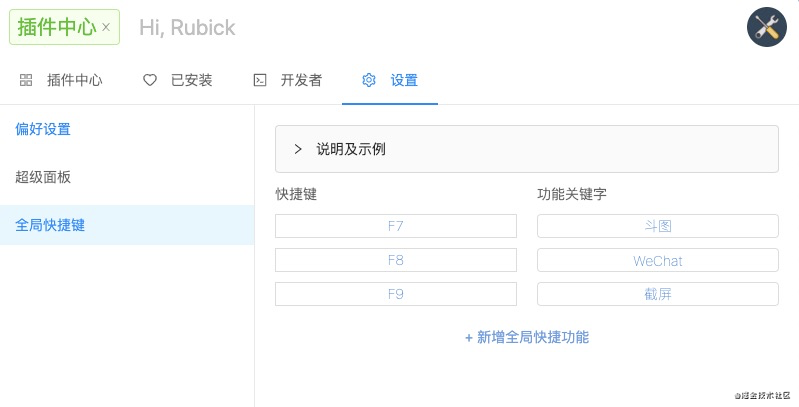Click the heart icon on the 已安装 tab

[x=150, y=80]
